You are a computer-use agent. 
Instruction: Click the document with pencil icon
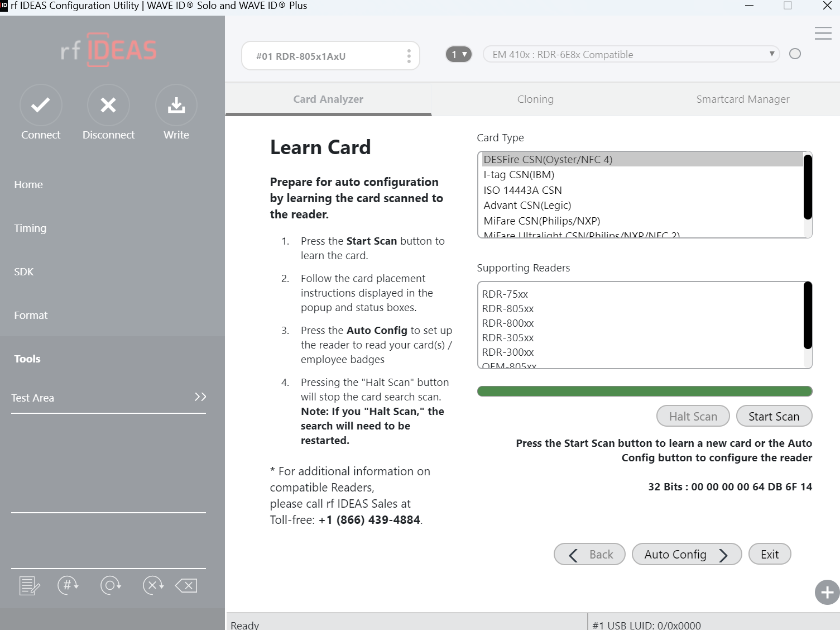(x=29, y=585)
